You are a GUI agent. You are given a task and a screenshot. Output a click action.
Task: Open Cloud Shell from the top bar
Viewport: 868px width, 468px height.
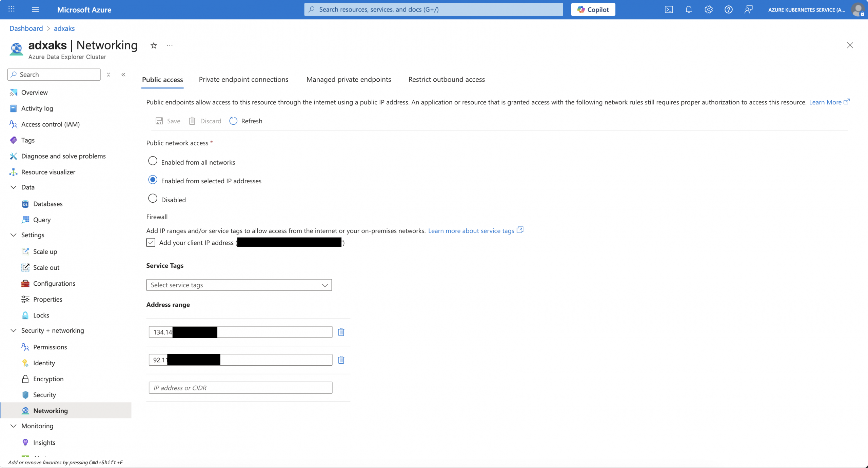pyautogui.click(x=669, y=9)
